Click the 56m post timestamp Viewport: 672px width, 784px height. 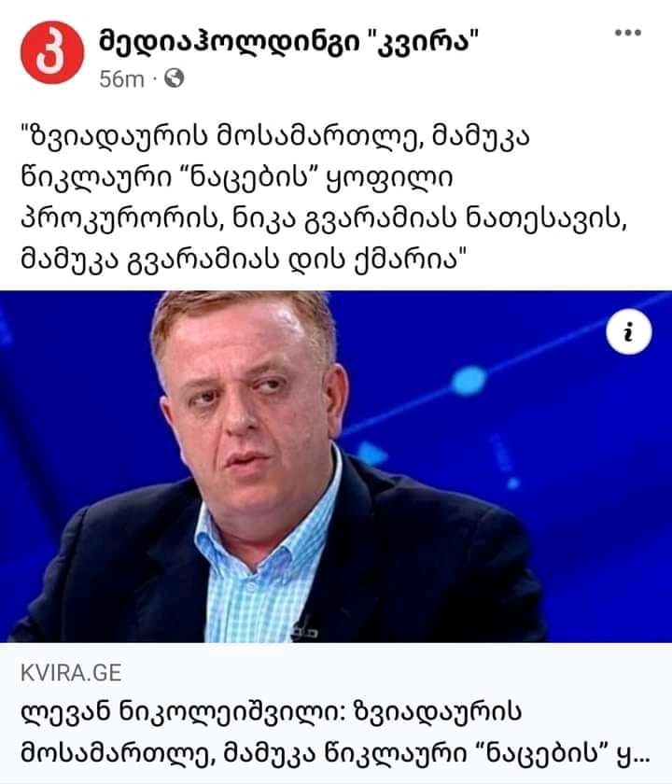[x=121, y=79]
